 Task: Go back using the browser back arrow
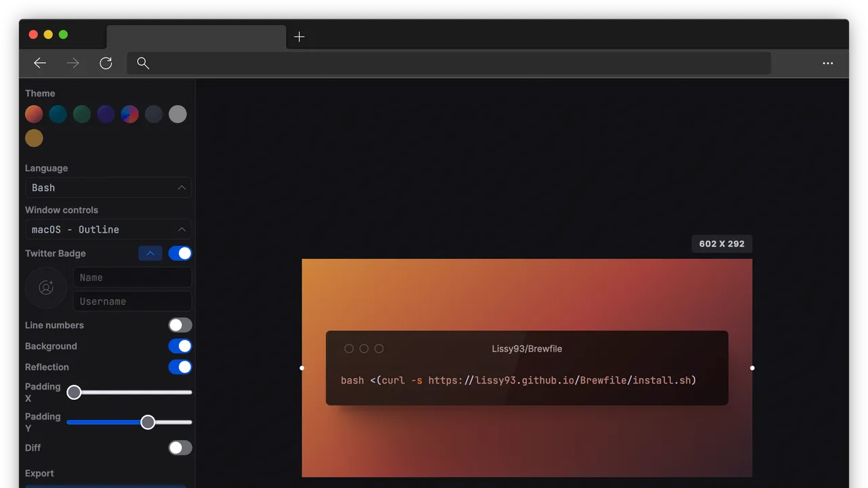[40, 63]
